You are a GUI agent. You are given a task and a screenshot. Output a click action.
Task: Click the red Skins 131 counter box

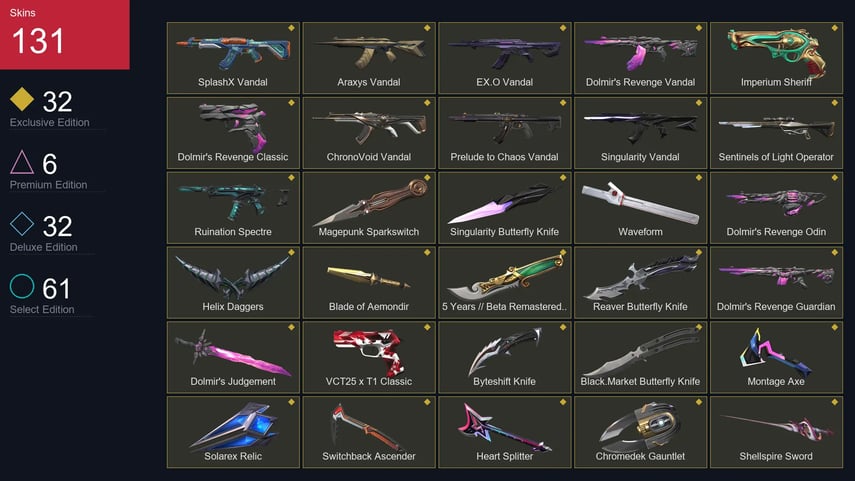65,34
